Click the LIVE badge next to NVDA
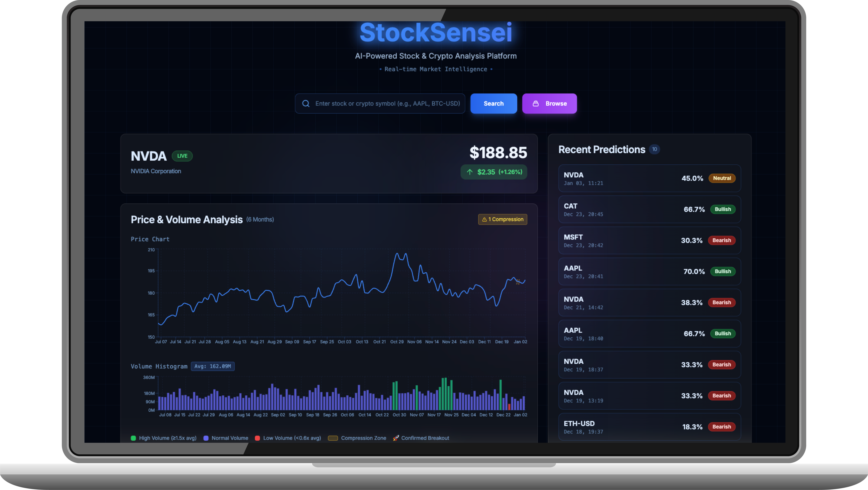Image resolution: width=868 pixels, height=490 pixels. 182,156
